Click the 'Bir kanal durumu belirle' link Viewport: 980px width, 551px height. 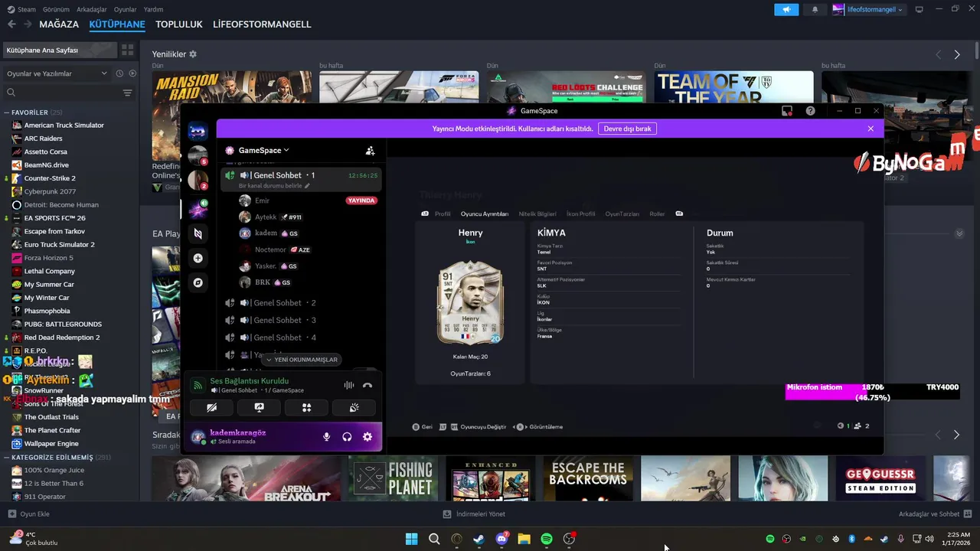(274, 186)
